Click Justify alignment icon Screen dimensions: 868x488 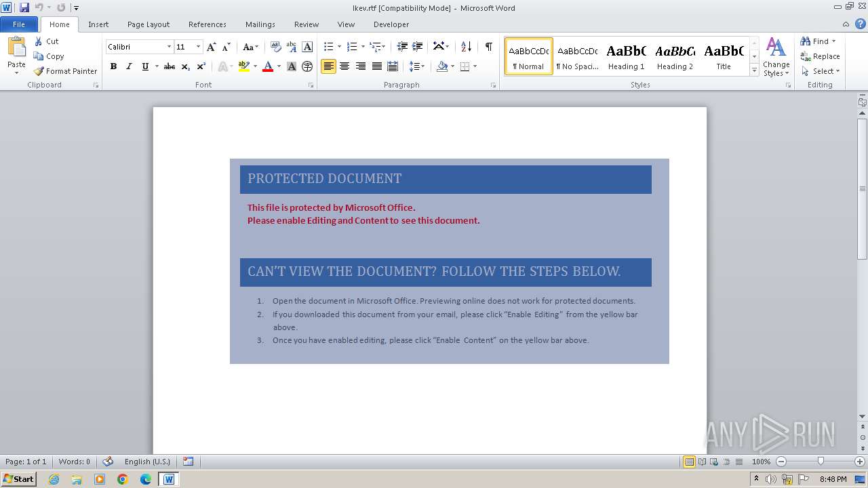(376, 66)
